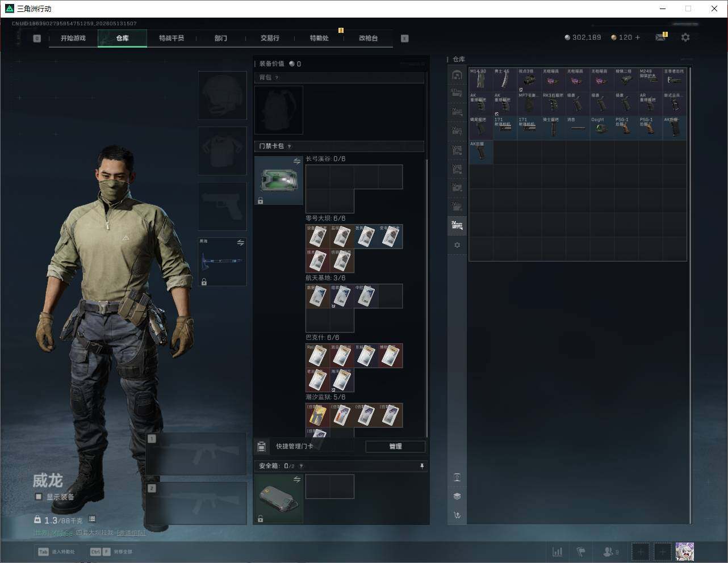Switch to the 特勤处 tab
This screenshot has height=563, width=728.
[319, 38]
